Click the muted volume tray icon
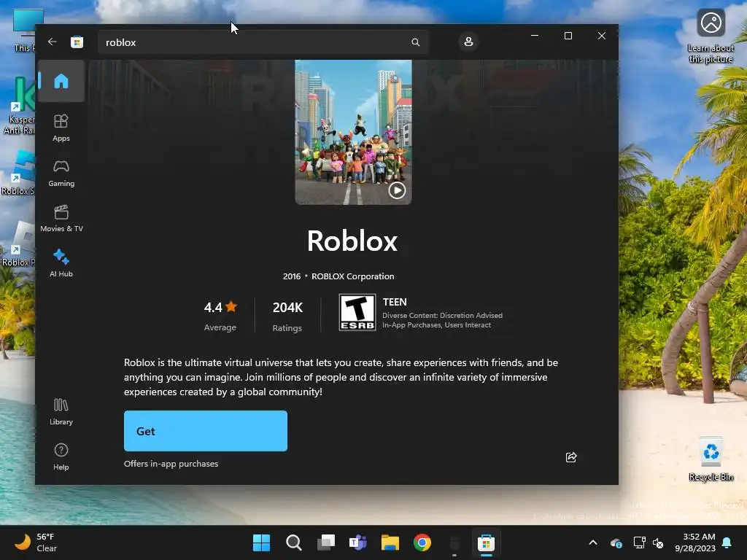Screen dimensions: 747x560 658,542
